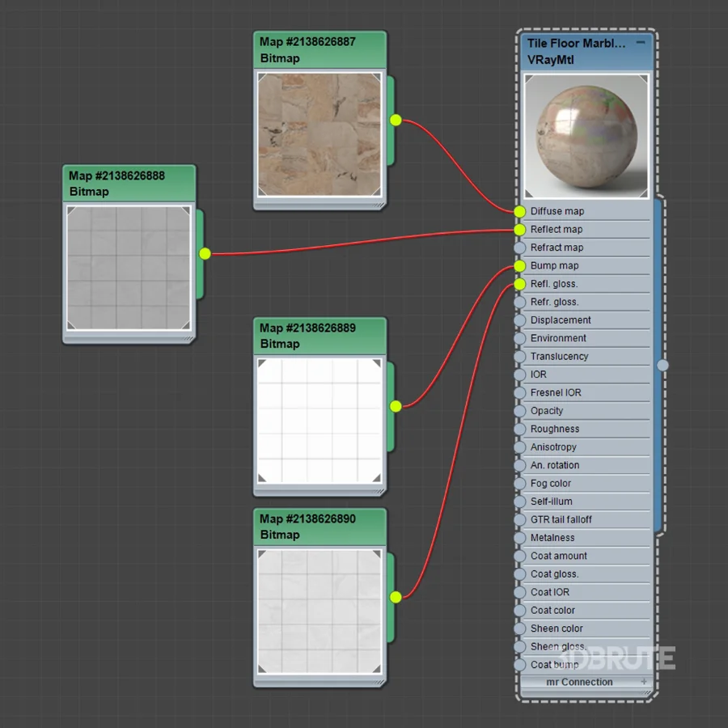Click the VRayMtl node output socket
Image resolution: width=728 pixels, height=728 pixels.
click(662, 366)
